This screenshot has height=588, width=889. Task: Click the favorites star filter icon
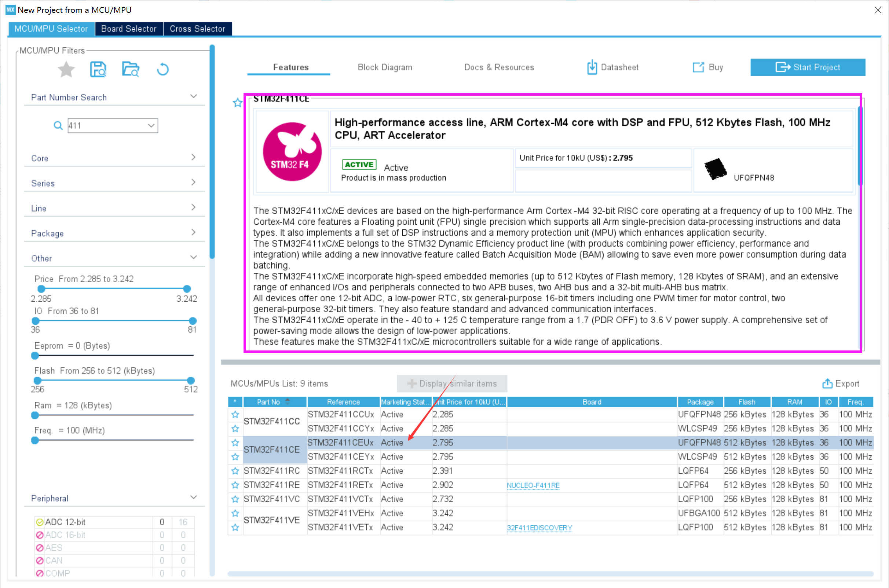coord(66,69)
